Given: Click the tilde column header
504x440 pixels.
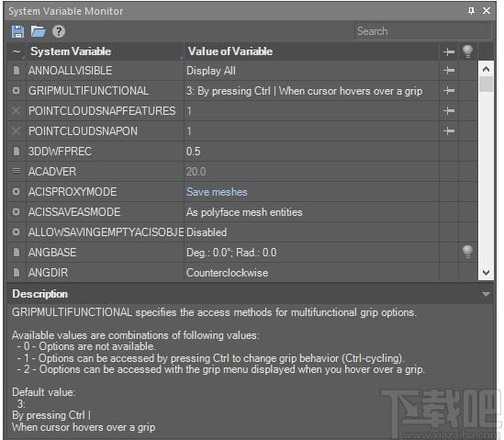Looking at the screenshot, I should (17, 51).
